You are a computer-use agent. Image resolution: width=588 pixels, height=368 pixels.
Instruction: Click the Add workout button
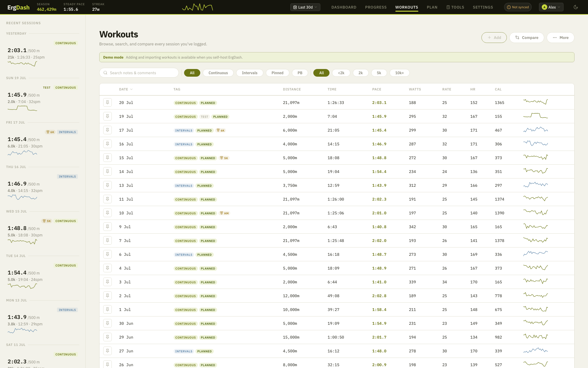(x=494, y=37)
